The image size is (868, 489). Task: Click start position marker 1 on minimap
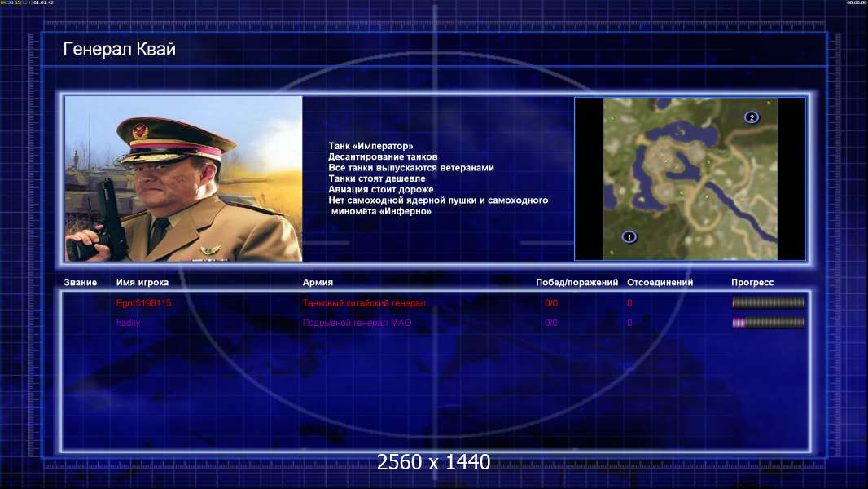pos(629,237)
